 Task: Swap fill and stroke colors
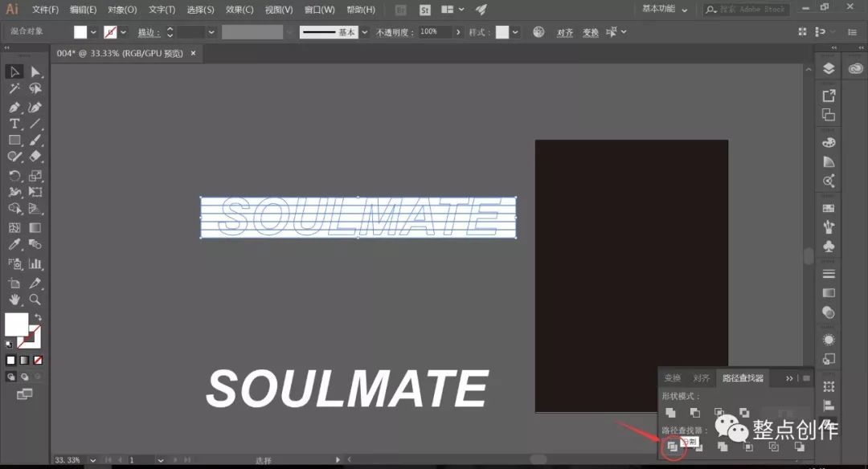coord(38,318)
